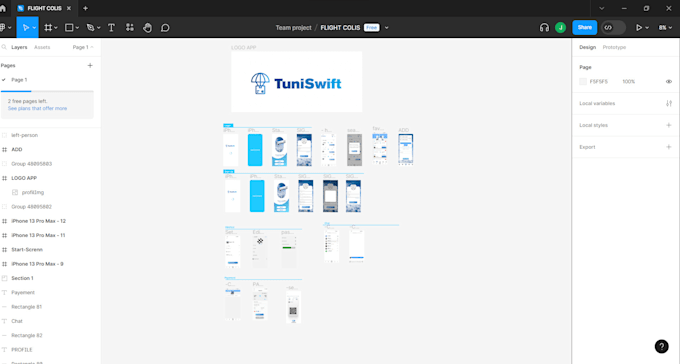The width and height of the screenshot is (680, 364).
Task: Click the FLIGHT COLIS file name
Action: 340,28
